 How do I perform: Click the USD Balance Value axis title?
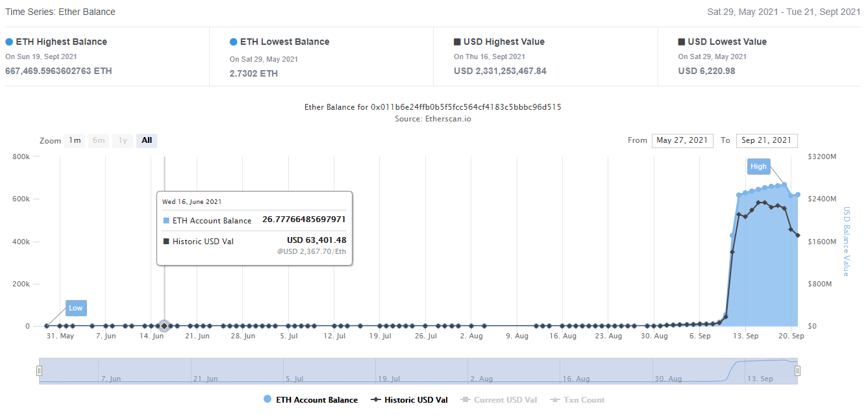coord(847,242)
